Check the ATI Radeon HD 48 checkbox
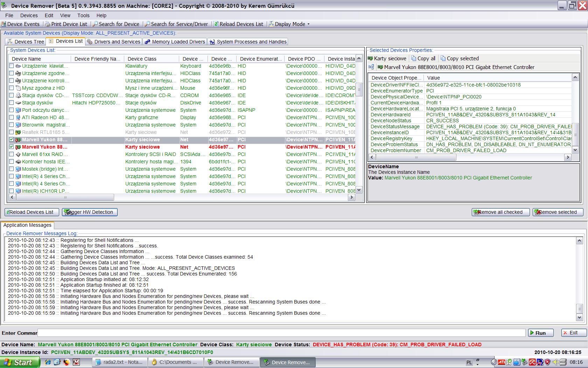Image resolution: width=588 pixels, height=368 pixels. 12,117
